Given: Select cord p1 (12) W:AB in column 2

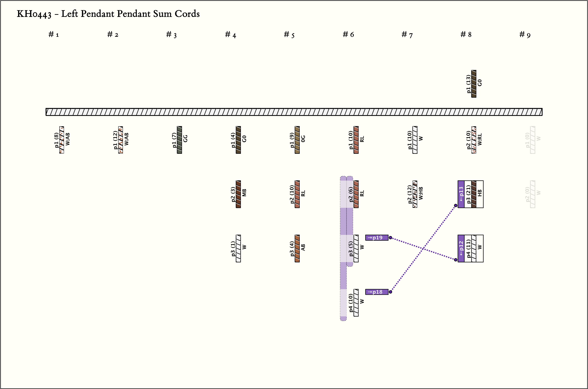Looking at the screenshot, I should coord(121,140).
